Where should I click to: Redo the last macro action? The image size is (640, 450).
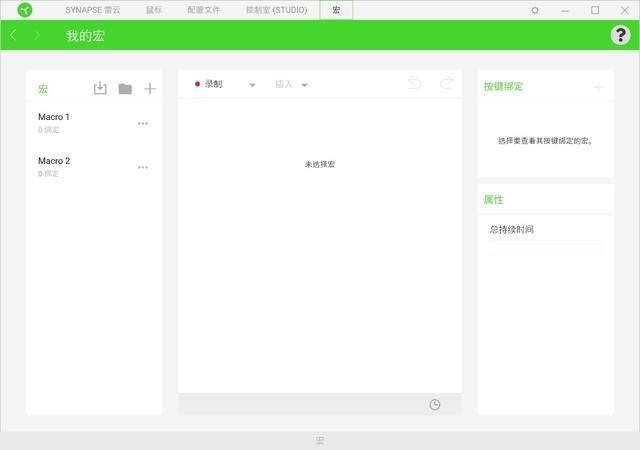[447, 83]
